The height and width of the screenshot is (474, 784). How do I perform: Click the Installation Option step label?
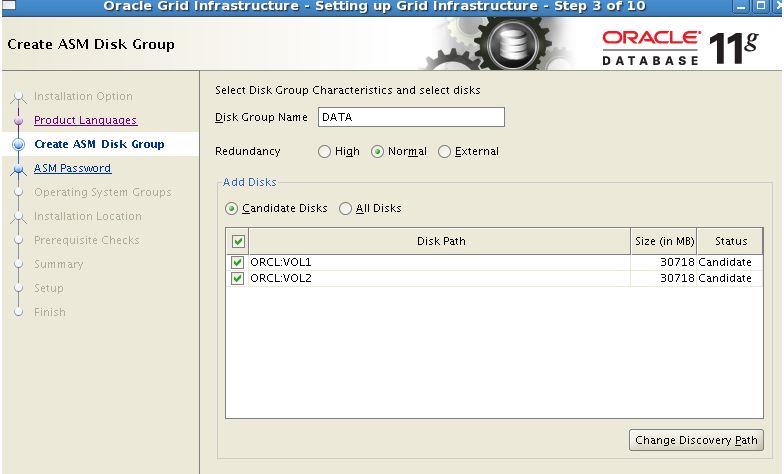tap(83, 96)
